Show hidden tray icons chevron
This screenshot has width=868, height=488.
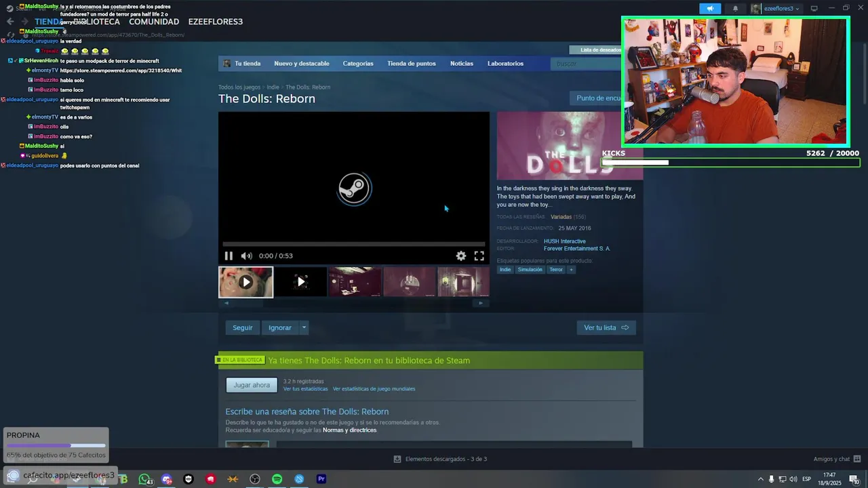(760, 479)
